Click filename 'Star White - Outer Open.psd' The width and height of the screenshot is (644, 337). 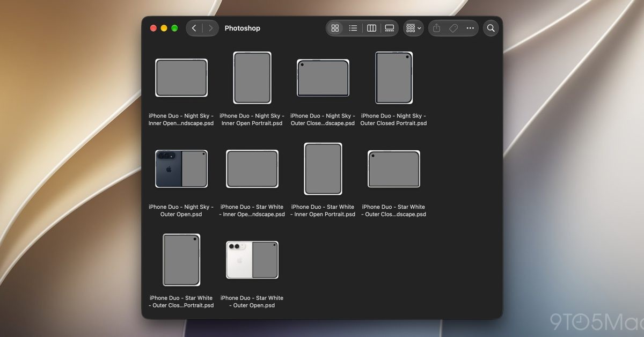(252, 302)
